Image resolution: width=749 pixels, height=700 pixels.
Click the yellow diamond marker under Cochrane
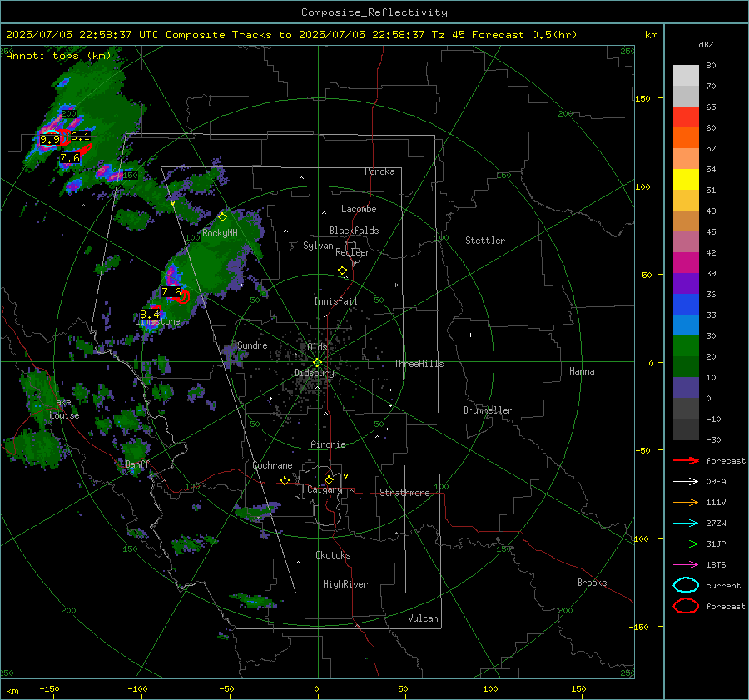pyautogui.click(x=285, y=481)
